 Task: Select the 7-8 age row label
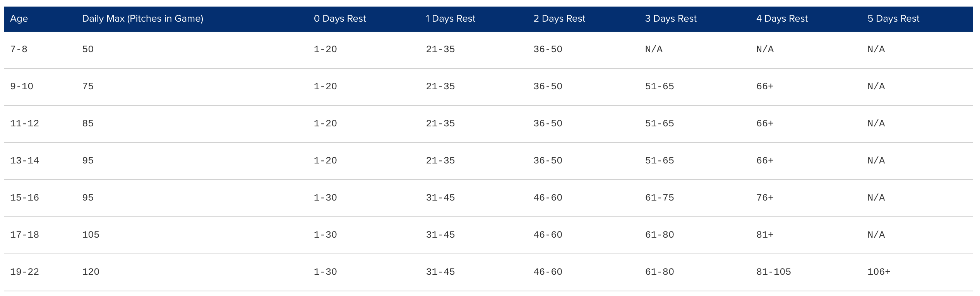19,49
